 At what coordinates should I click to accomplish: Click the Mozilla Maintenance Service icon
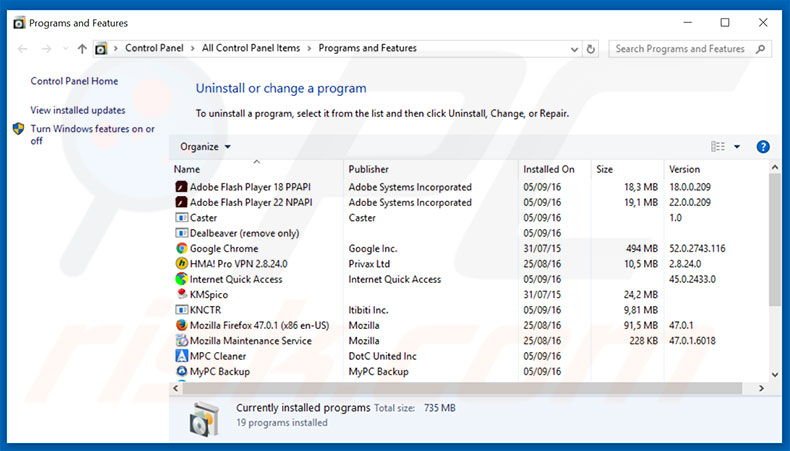[181, 341]
